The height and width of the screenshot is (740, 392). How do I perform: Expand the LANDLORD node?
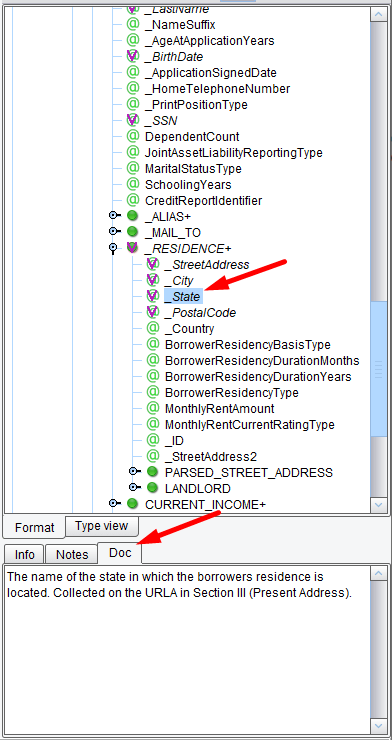[133, 488]
